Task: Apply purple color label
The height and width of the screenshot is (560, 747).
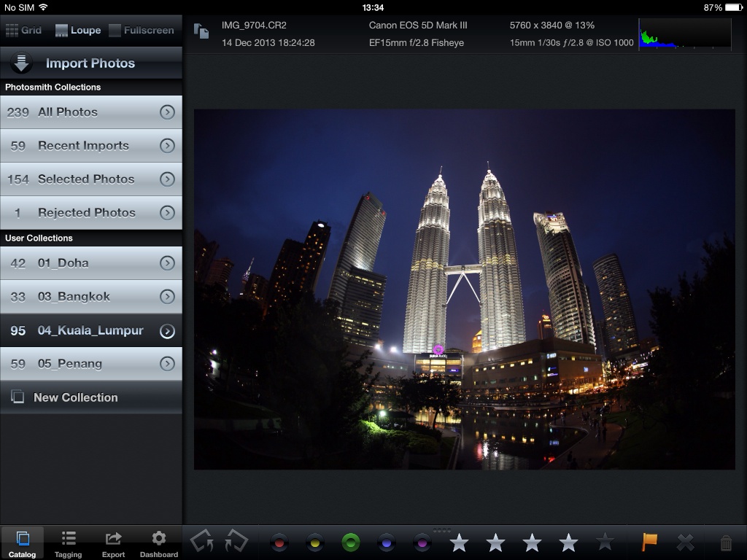Action: point(422,542)
